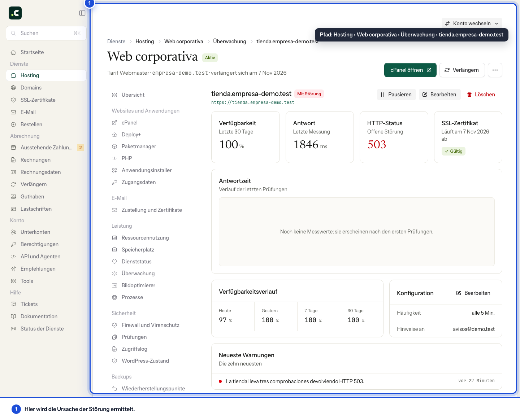Click the Status der Dienste signal icon
Viewport: 520px width, 420px height.
tap(13, 329)
